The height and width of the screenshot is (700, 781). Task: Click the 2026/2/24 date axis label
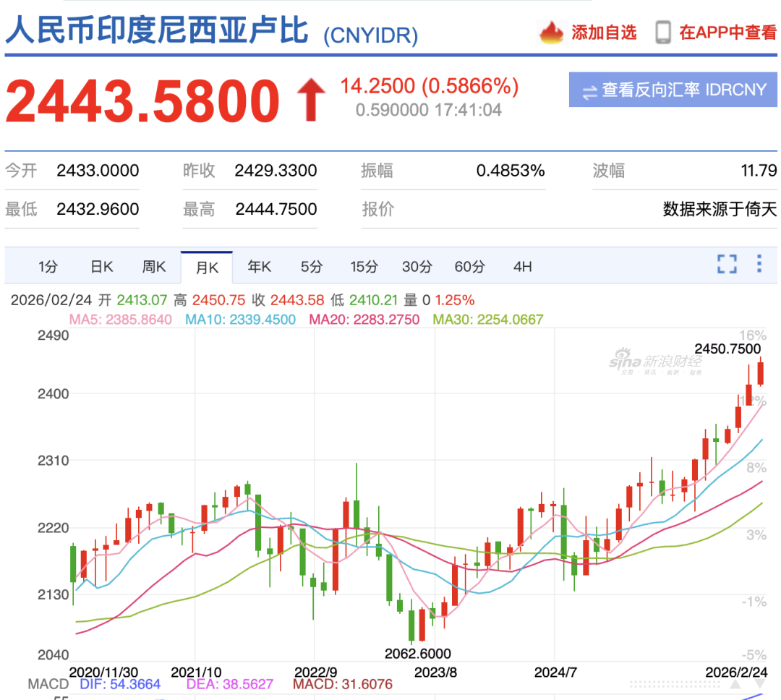click(x=736, y=672)
